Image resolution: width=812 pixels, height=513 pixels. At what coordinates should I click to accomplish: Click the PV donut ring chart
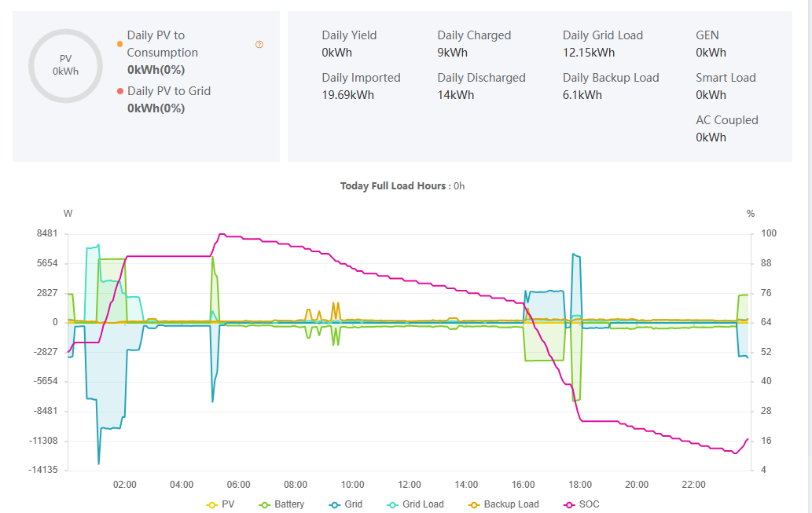pos(65,65)
